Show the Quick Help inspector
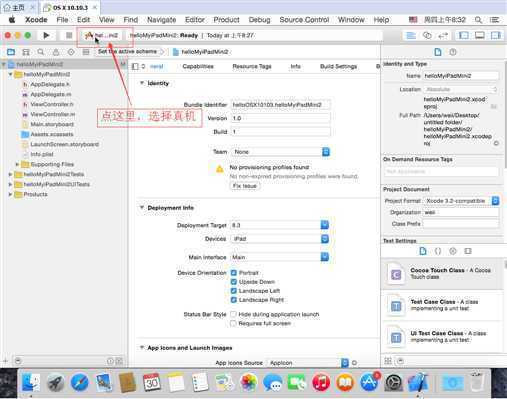The width and height of the screenshot is (507, 399). point(453,52)
